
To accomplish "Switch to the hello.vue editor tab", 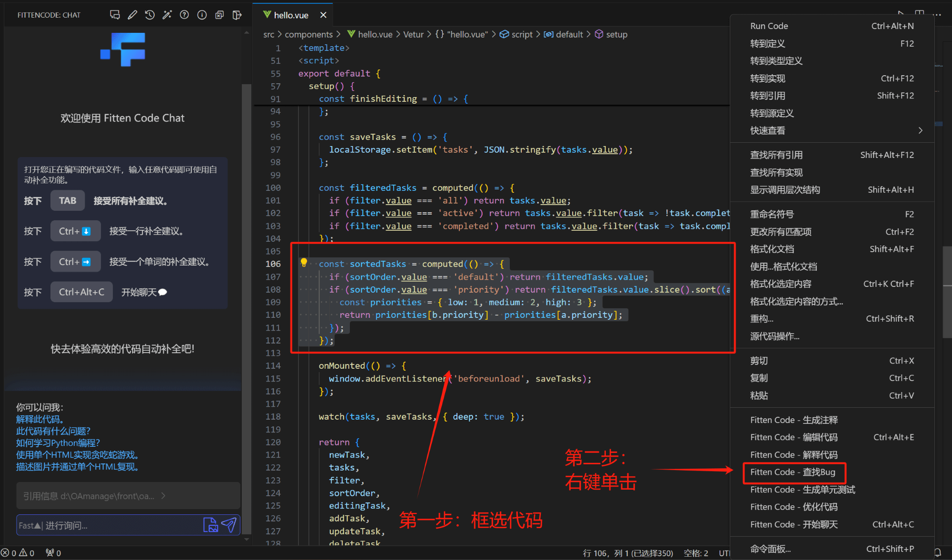I will [x=291, y=15].
